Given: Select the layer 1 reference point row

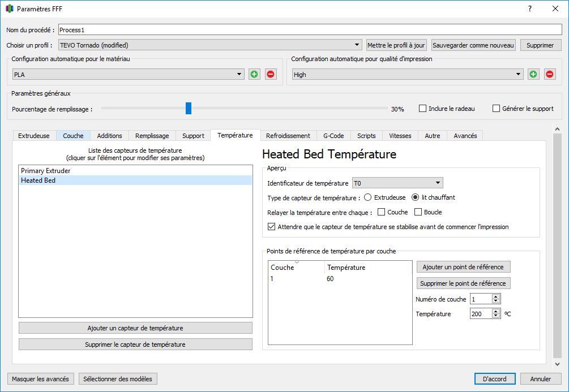Looking at the screenshot, I should point(340,278).
